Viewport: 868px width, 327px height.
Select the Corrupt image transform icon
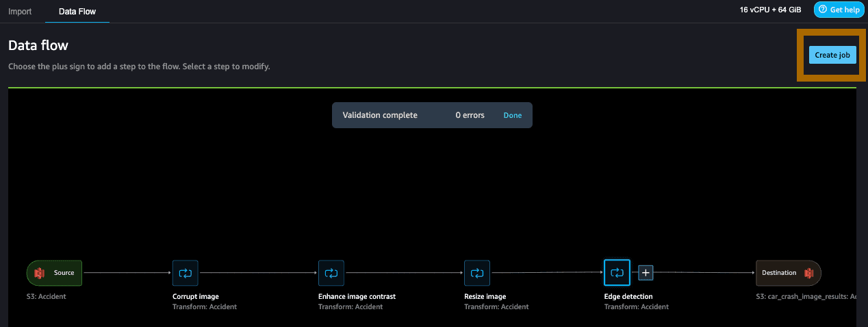point(185,273)
